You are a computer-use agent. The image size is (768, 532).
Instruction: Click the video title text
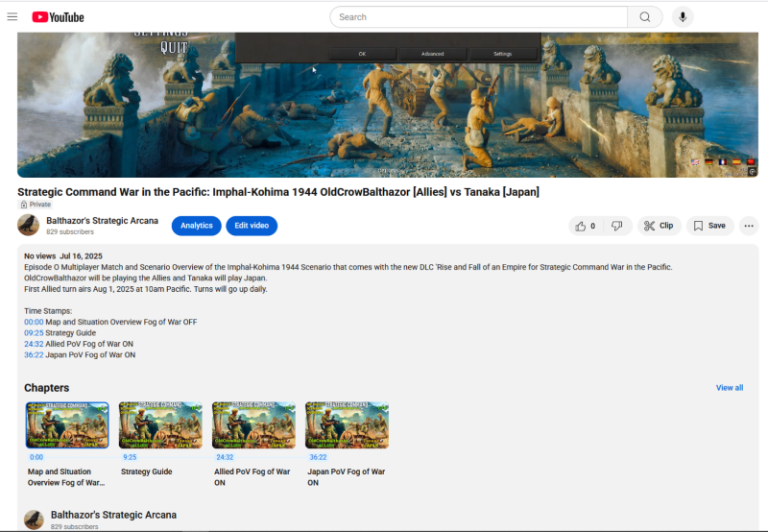pyautogui.click(x=278, y=192)
